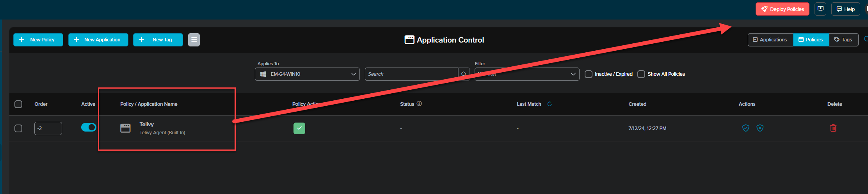Screen dimensions: 868x194
Task: Click the shield checkmark action icon
Action: pos(746,128)
